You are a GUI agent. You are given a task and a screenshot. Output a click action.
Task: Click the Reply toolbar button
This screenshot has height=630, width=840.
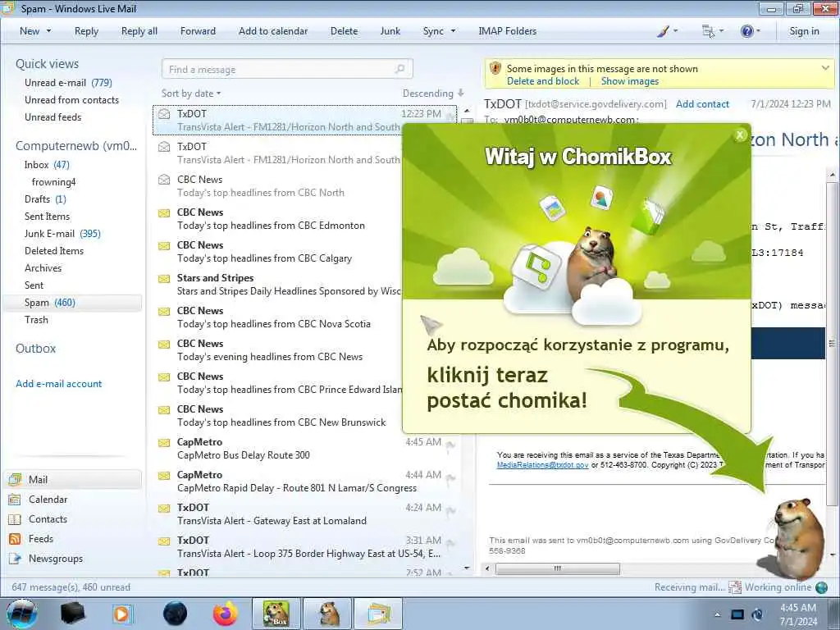(x=86, y=31)
